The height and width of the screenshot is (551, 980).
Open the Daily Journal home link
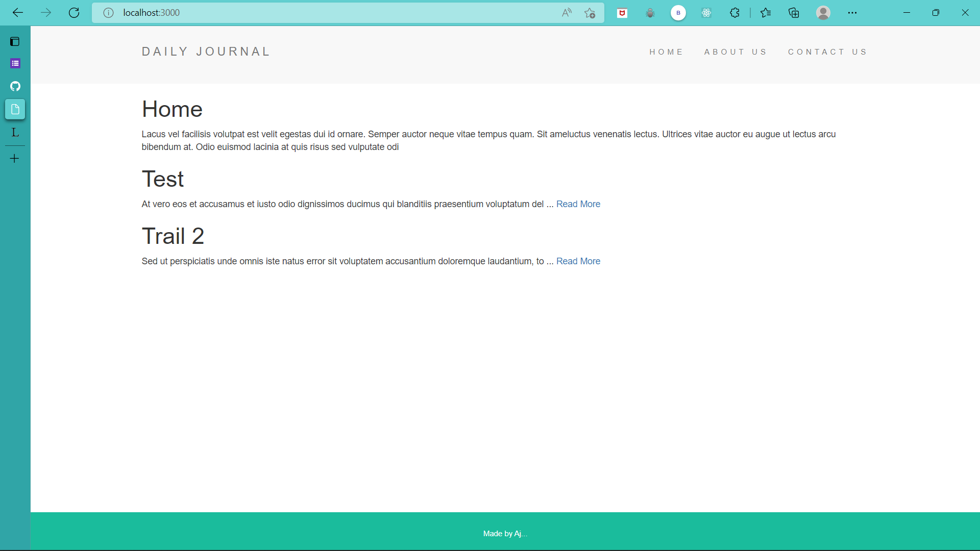click(206, 51)
